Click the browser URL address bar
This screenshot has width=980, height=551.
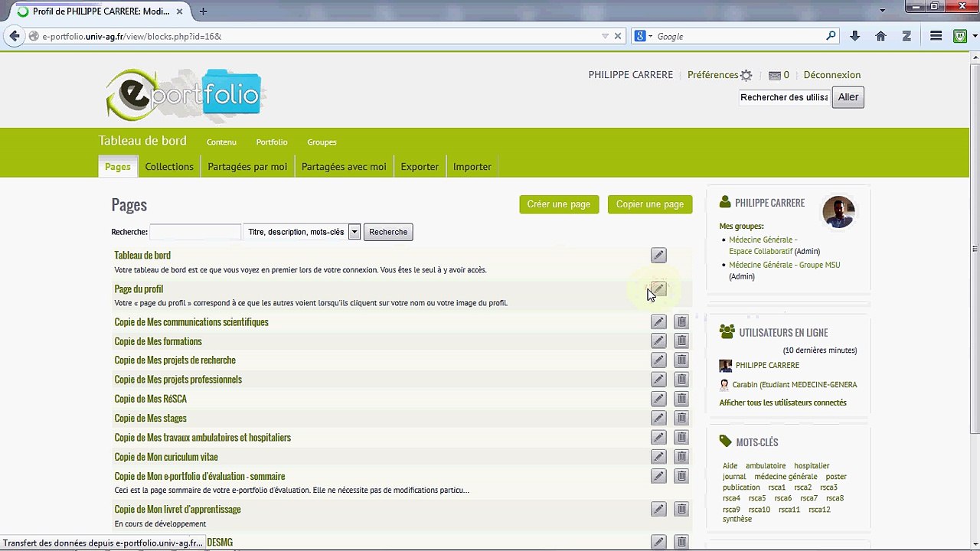tap(314, 36)
